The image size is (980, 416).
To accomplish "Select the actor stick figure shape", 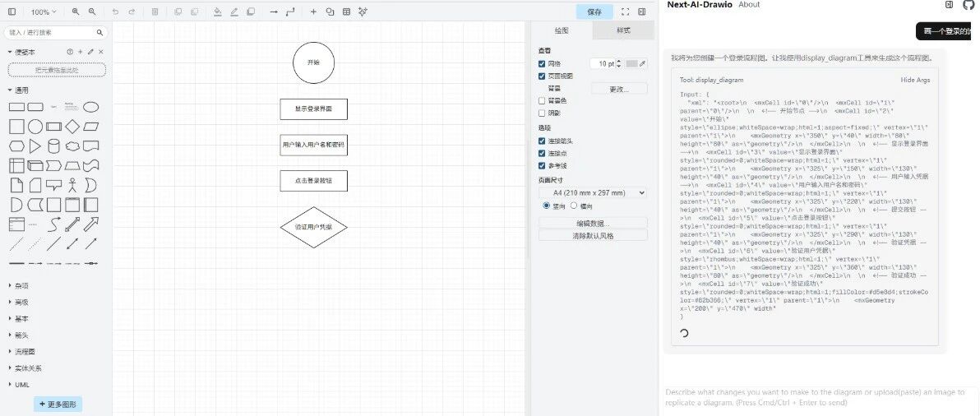I will click(72, 185).
